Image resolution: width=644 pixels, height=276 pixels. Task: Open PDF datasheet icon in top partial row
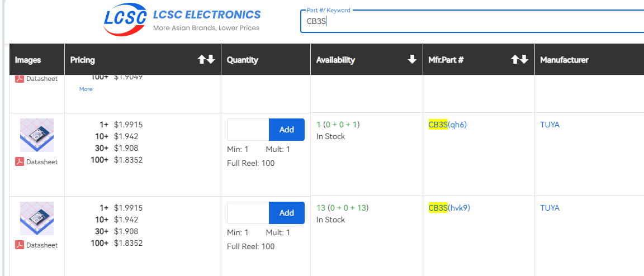[x=20, y=79]
